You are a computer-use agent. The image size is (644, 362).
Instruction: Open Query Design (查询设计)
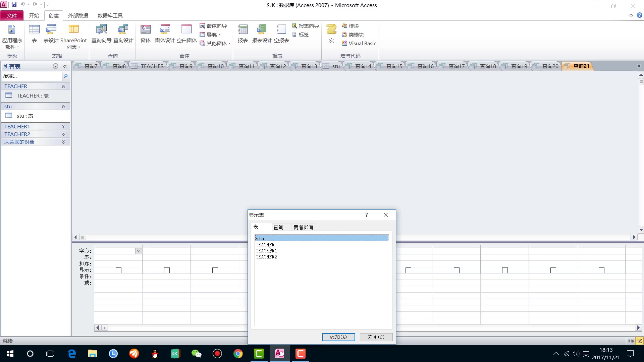123,34
